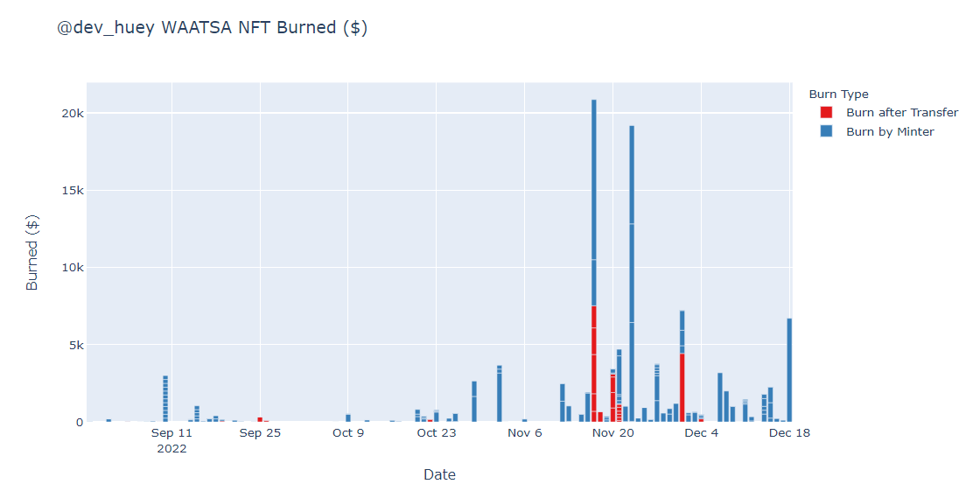Click the Burn Type legend title
Screen dimensions: 980x498
coord(838,95)
